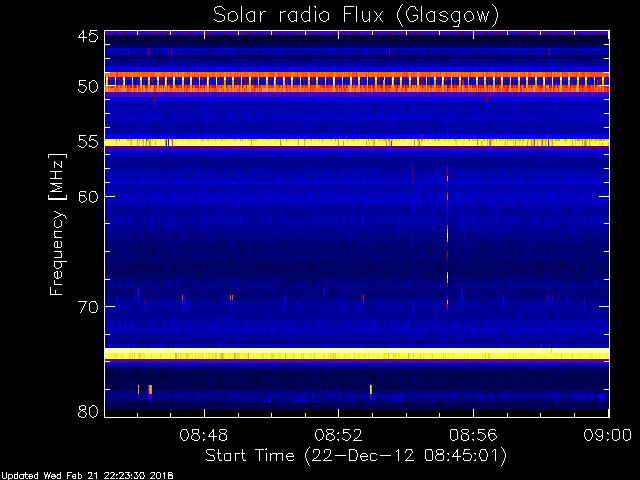Click the "Frequency [MHz]" axis label
This screenshot has height=480, width=640.
pos(57,224)
